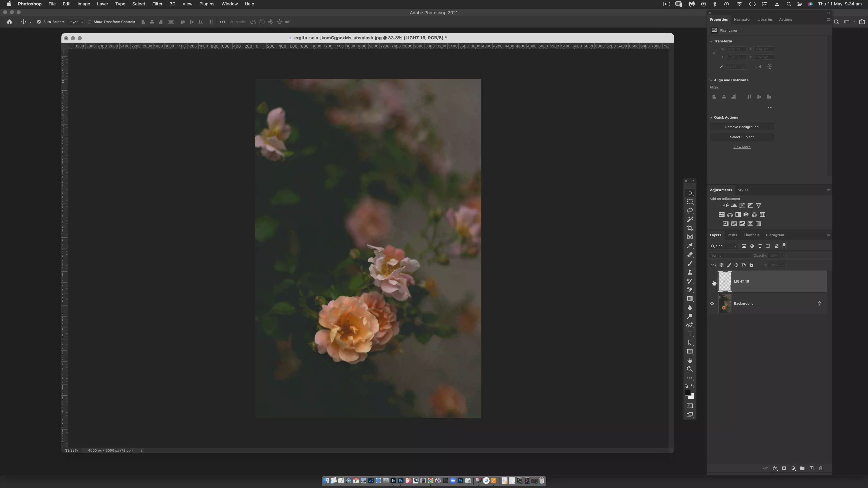Choose the Zoom tool in toolbar
Screen dimensions: 868x488
(x=690, y=369)
